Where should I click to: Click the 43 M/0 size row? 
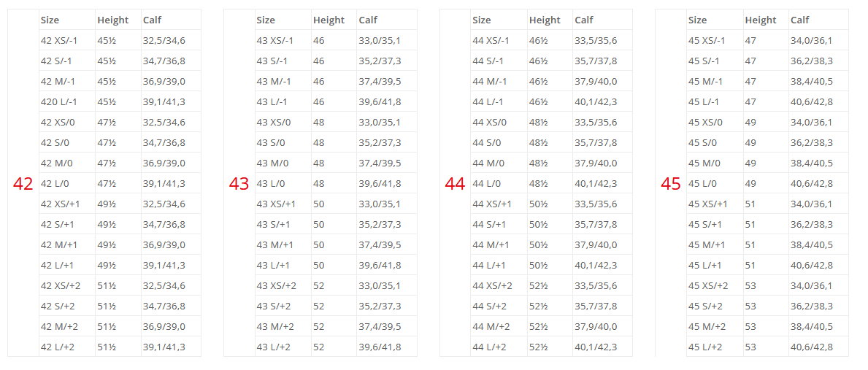(336, 163)
